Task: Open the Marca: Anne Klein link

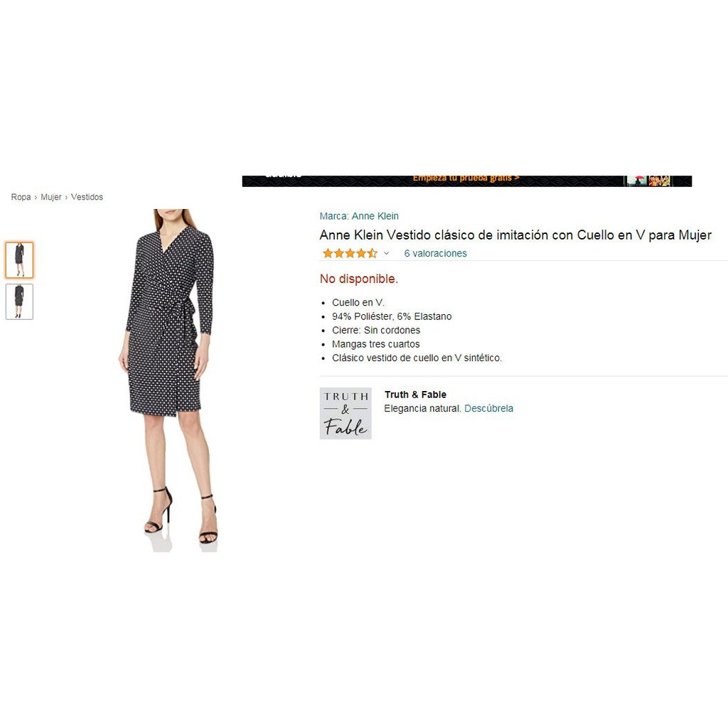Action: point(359,216)
